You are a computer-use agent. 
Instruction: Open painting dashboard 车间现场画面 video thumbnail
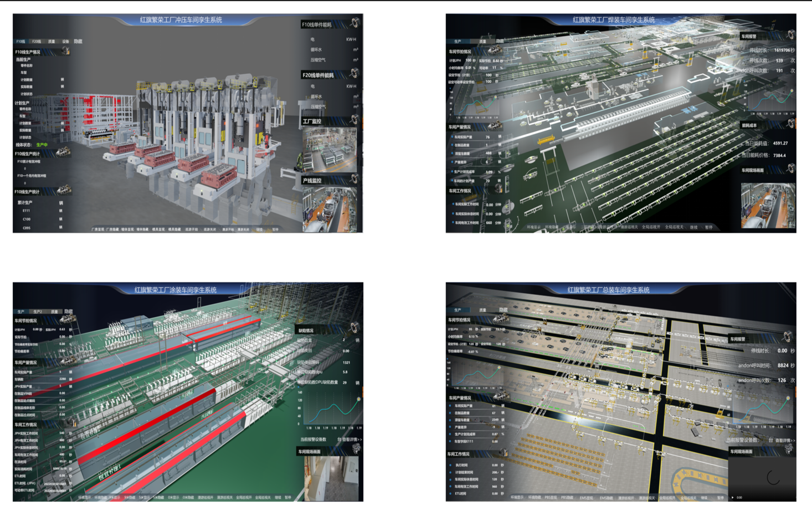click(x=331, y=478)
